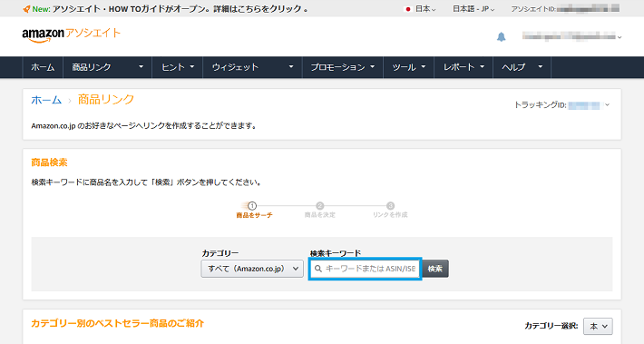This screenshot has width=644, height=344.
Task: Click the Amazon Associates logo
Action: (72, 34)
